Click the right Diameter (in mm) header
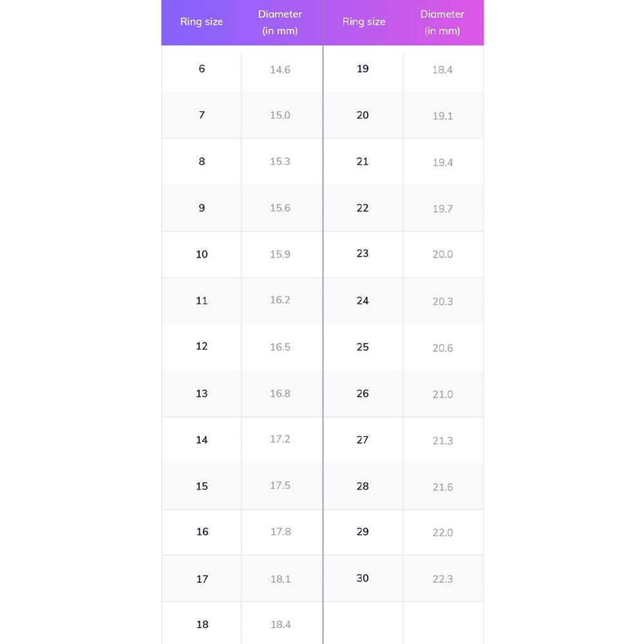 (x=442, y=23)
